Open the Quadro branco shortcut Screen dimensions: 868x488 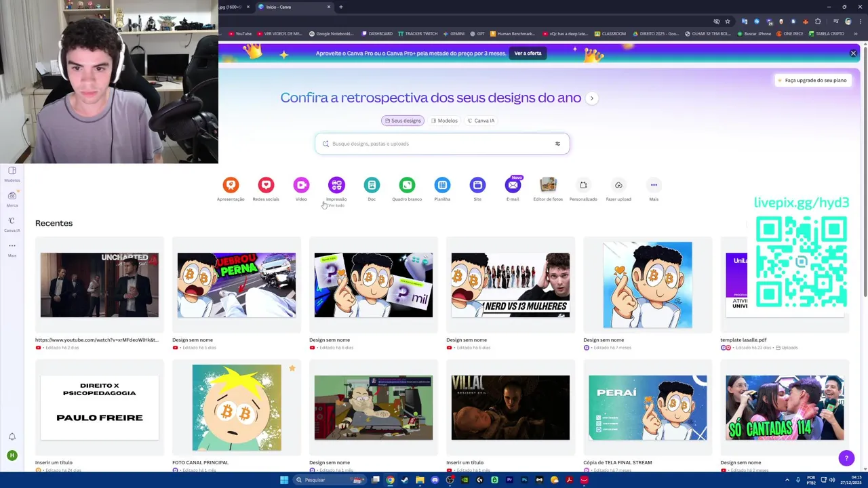coord(407,184)
